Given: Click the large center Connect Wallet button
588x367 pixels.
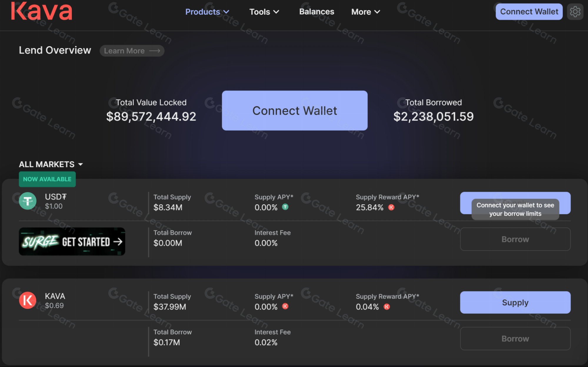Looking at the screenshot, I should pyautogui.click(x=294, y=111).
